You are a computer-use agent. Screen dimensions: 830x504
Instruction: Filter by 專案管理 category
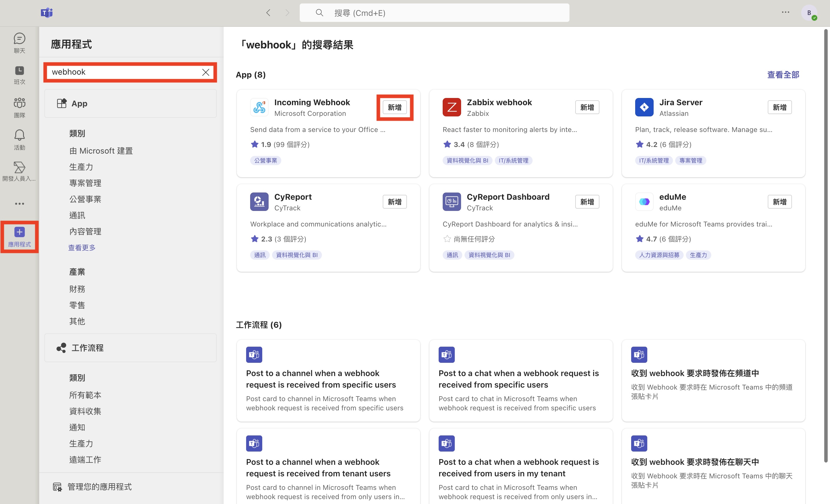click(x=85, y=183)
